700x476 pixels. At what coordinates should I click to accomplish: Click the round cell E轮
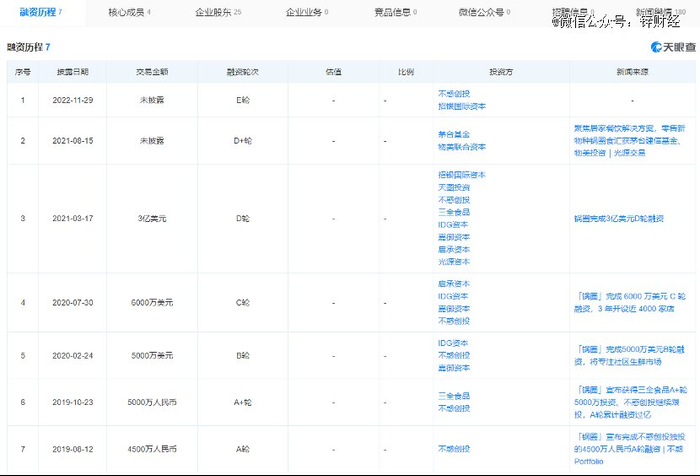(243, 100)
